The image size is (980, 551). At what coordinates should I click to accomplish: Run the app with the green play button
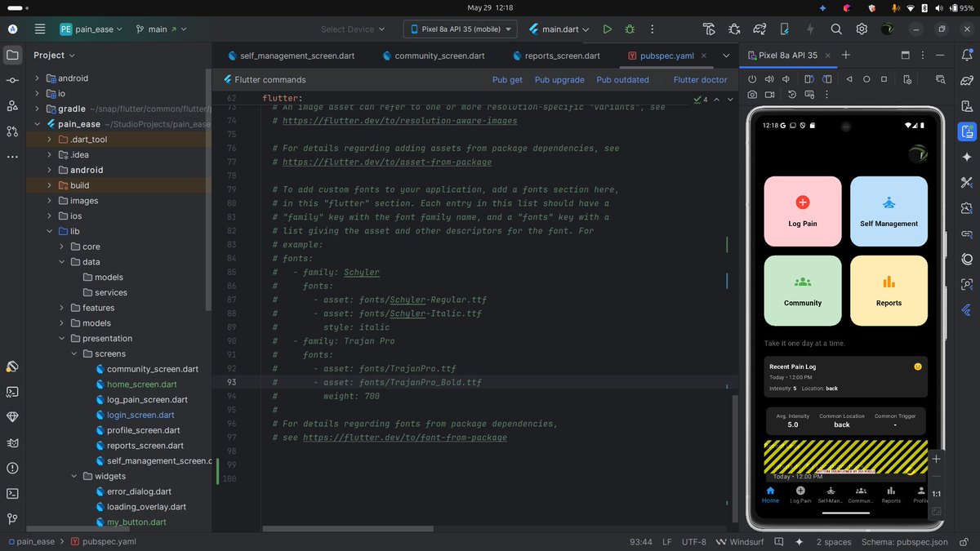[607, 29]
